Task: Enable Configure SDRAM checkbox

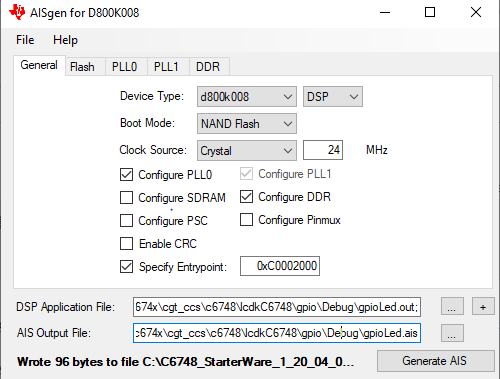Action: pos(126,197)
